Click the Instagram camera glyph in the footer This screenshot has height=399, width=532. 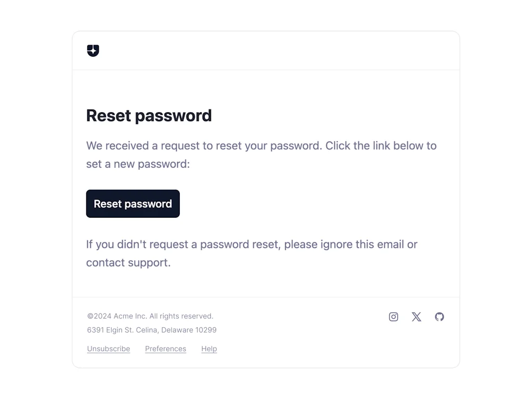click(x=393, y=316)
